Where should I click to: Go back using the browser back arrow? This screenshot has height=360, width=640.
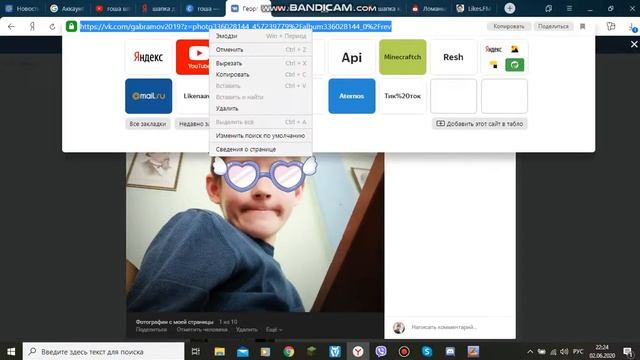pos(11,27)
